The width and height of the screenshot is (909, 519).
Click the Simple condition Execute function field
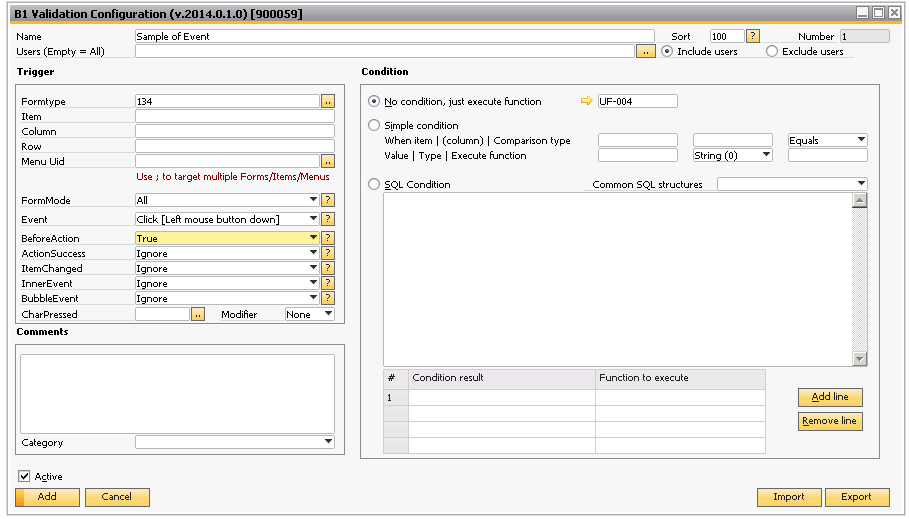click(x=828, y=155)
